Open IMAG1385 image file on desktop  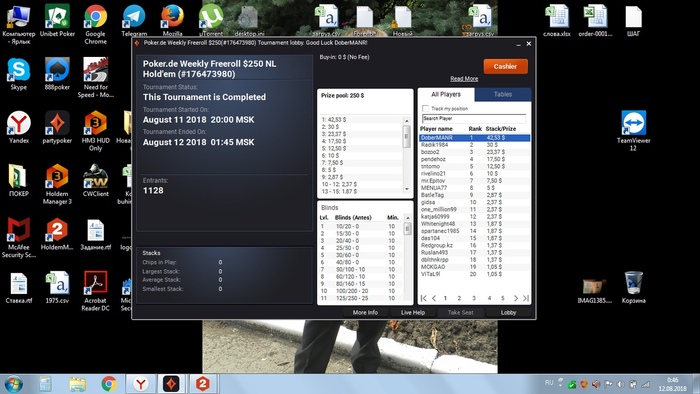[594, 290]
